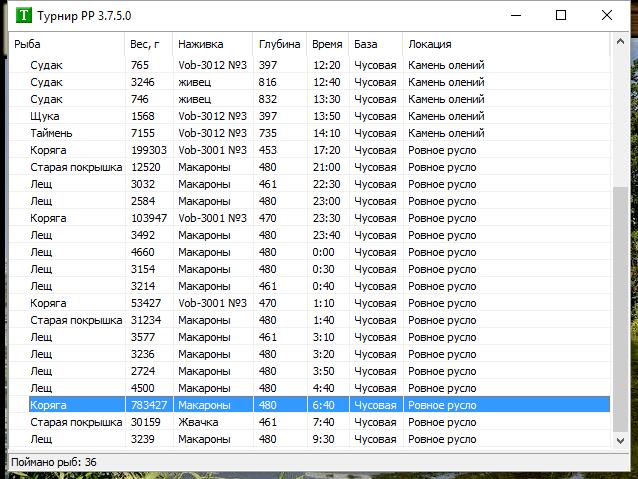This screenshot has height=479, width=638.
Task: Click the scrollbar up arrow
Action: click(620, 41)
